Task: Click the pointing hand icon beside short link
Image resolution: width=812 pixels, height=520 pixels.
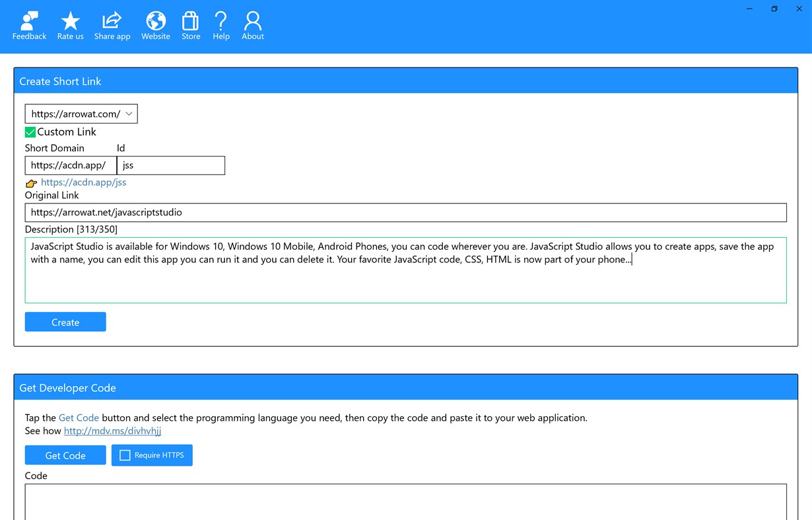Action: [x=31, y=183]
